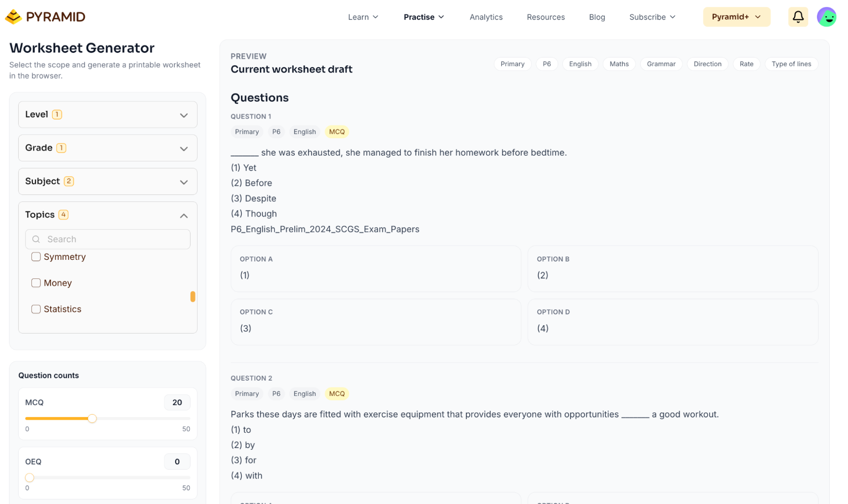The width and height of the screenshot is (848, 504).
Task: Open the user profile avatar
Action: (826, 17)
